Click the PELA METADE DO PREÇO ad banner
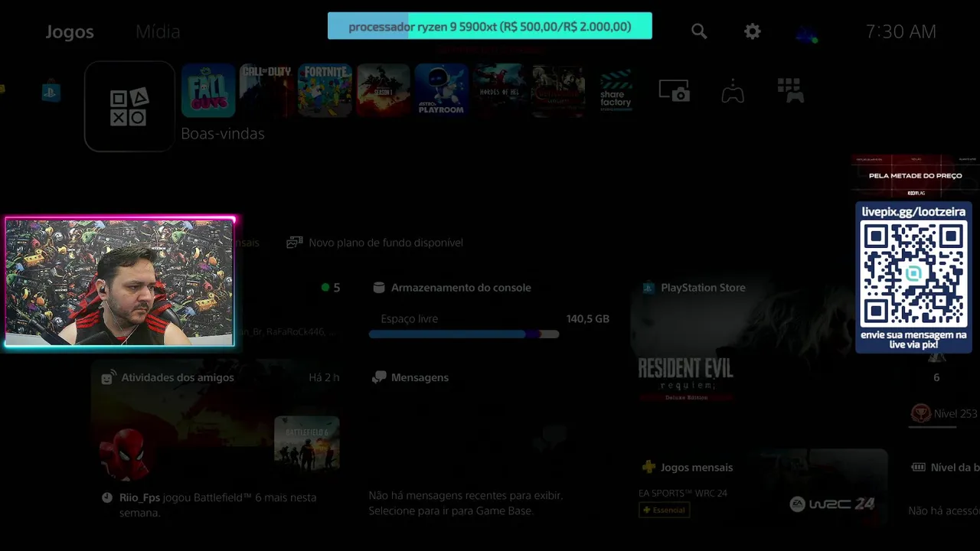980x551 pixels. pos(915,175)
